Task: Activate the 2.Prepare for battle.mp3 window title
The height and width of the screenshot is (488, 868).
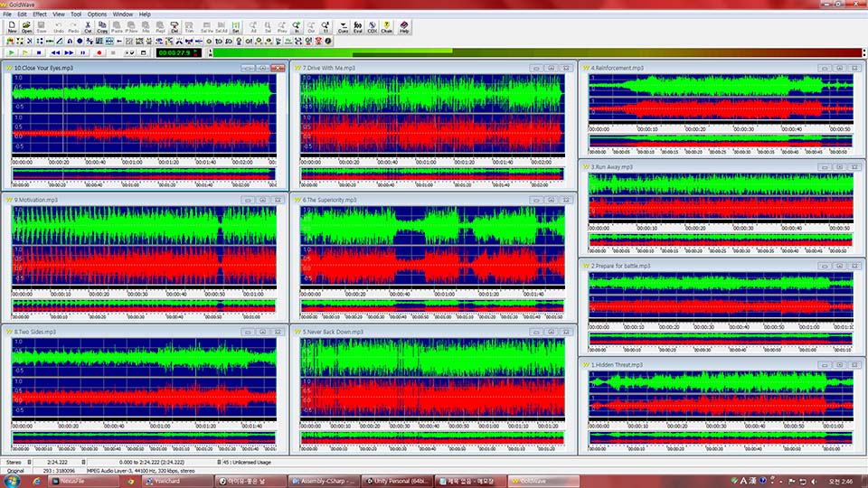Action: (620, 266)
